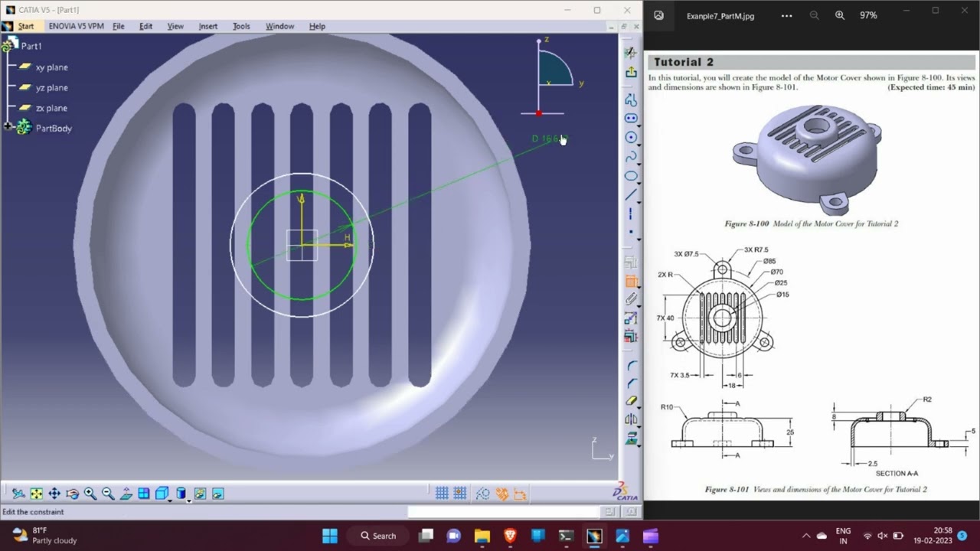The height and width of the screenshot is (551, 980).
Task: Open the Line tool flyout arrow
Action: click(639, 201)
